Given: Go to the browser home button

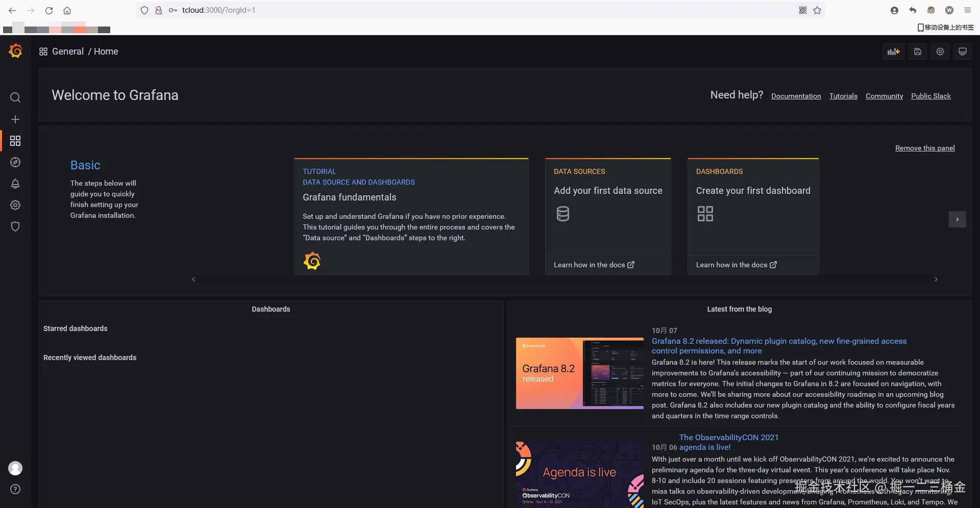Looking at the screenshot, I should [x=67, y=10].
